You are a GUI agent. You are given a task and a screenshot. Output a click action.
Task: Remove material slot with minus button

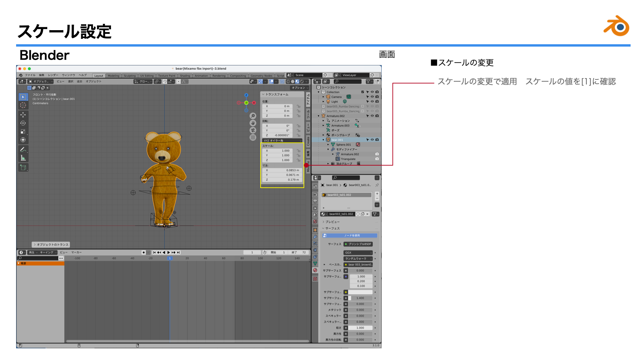377,198
